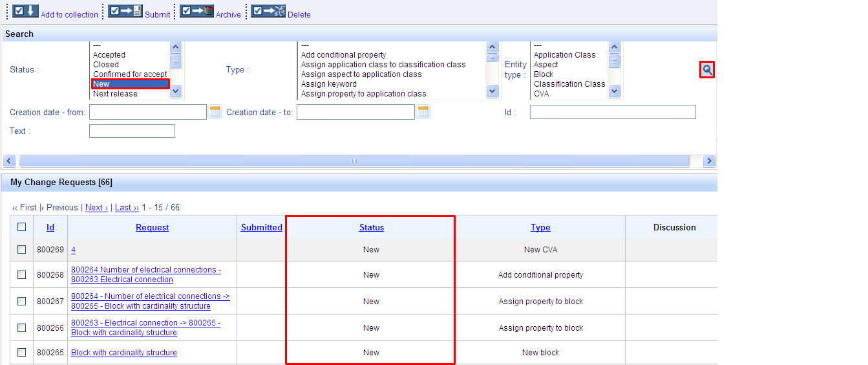Open 'Block with cardinality structure' request 800265
868x365 pixels.
[x=124, y=353]
